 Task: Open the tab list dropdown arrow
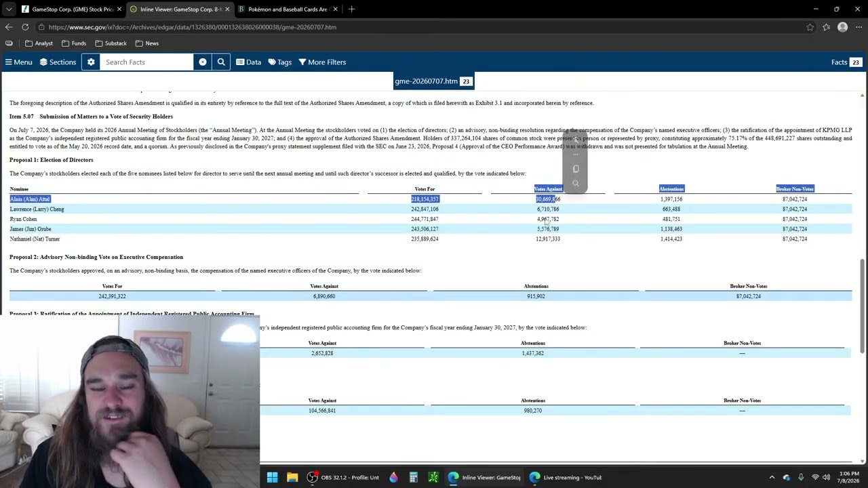pyautogui.click(x=8, y=9)
